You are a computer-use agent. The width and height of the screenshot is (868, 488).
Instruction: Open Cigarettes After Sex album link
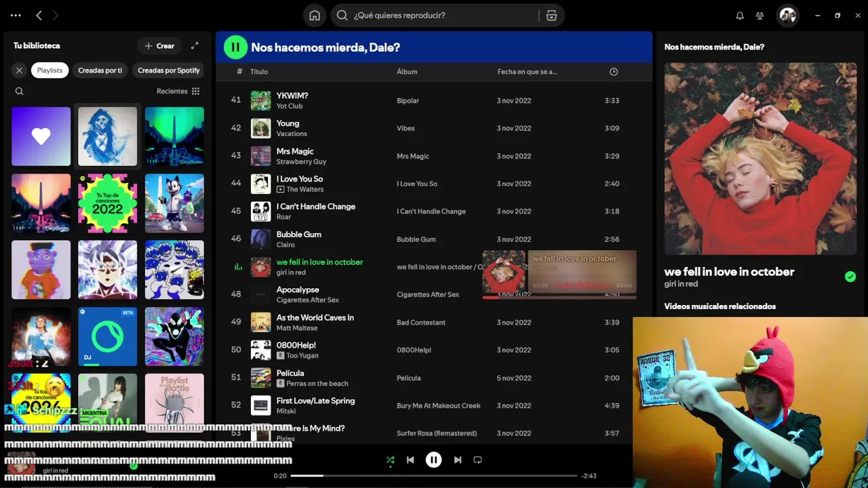click(x=428, y=295)
